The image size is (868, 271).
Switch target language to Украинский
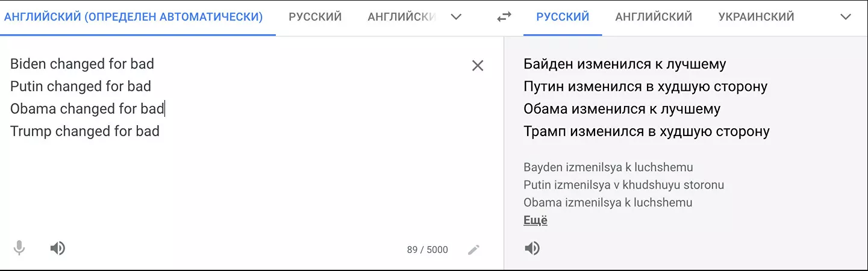[756, 17]
